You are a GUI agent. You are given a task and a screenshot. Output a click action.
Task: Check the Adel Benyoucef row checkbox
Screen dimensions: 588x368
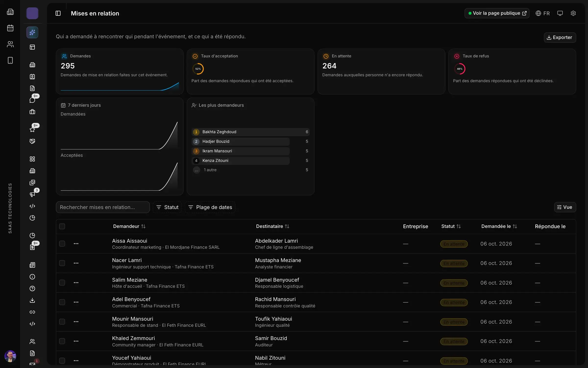(x=62, y=302)
